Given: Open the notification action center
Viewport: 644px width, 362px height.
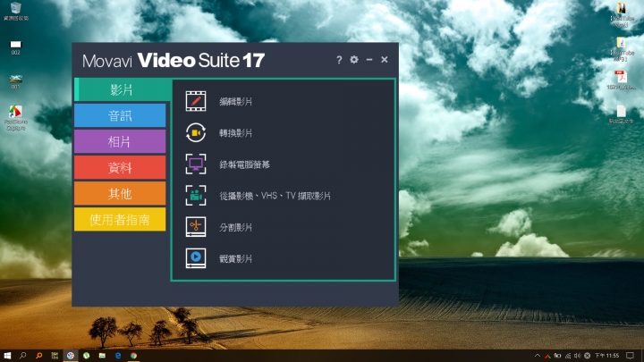Looking at the screenshot, I should point(630,356).
